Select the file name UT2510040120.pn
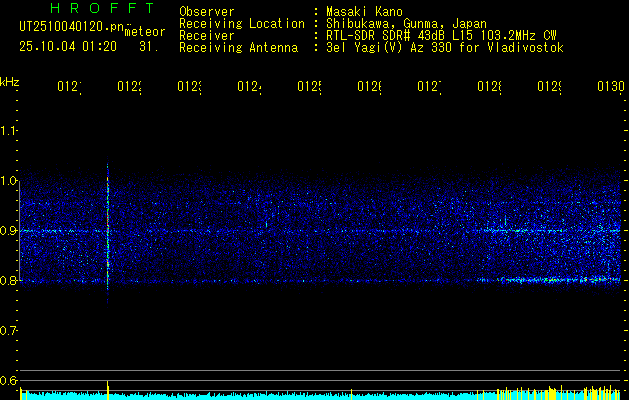Image resolution: width=629 pixels, height=400 pixels. coord(71,27)
